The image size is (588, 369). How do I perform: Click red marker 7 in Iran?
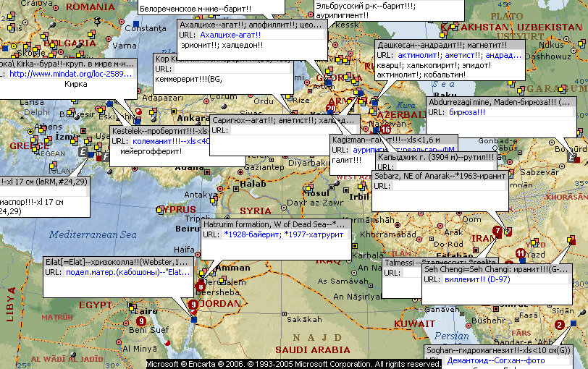point(497,232)
